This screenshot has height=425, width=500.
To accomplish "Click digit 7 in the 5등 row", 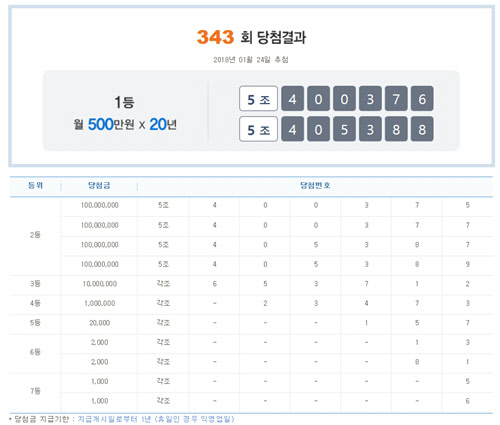I will [x=468, y=323].
